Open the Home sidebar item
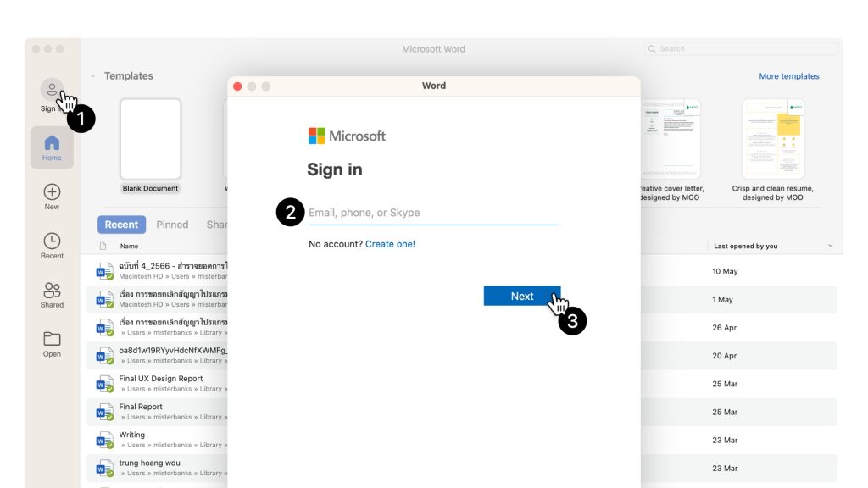 pos(52,147)
